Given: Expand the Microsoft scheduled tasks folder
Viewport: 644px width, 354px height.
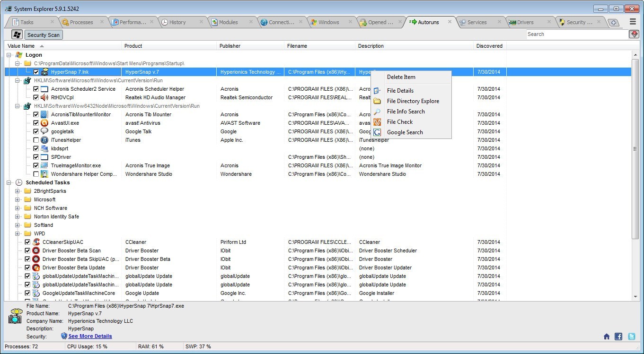Looking at the screenshot, I should pos(18,199).
